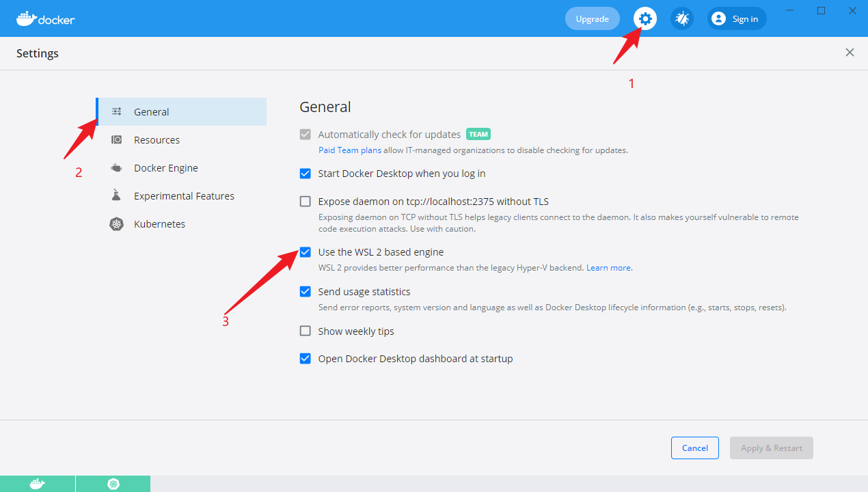868x492 pixels.
Task: Open settings via the gear icon
Action: pyautogui.click(x=645, y=18)
